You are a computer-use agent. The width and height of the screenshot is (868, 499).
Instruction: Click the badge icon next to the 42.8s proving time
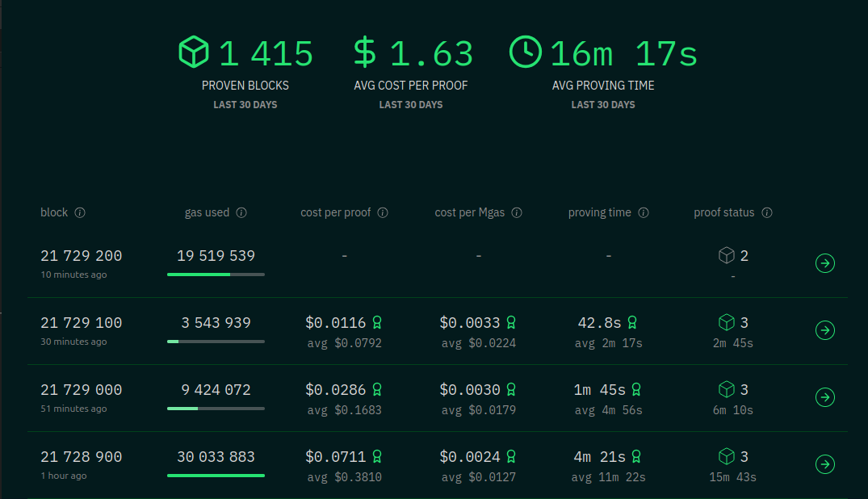tap(631, 322)
